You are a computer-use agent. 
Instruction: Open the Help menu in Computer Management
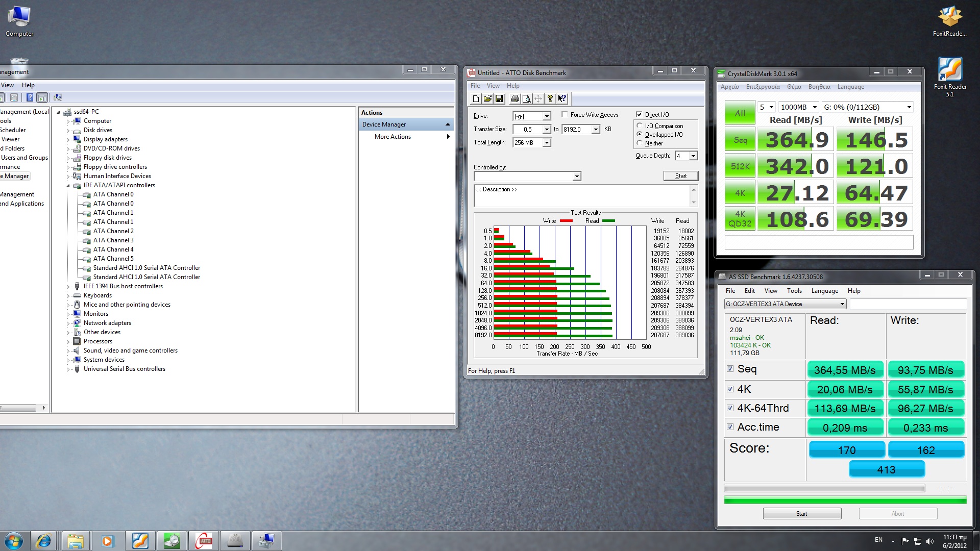click(x=28, y=85)
